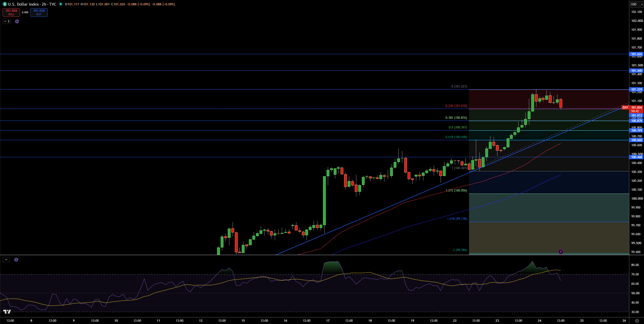This screenshot has width=644, height=324.
Task: Open the U.S. Dollar Index symbol title
Action: tap(32, 4)
